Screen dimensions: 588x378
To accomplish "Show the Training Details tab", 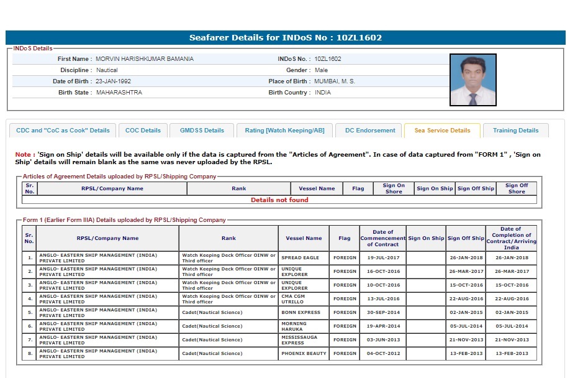I will [x=515, y=131].
